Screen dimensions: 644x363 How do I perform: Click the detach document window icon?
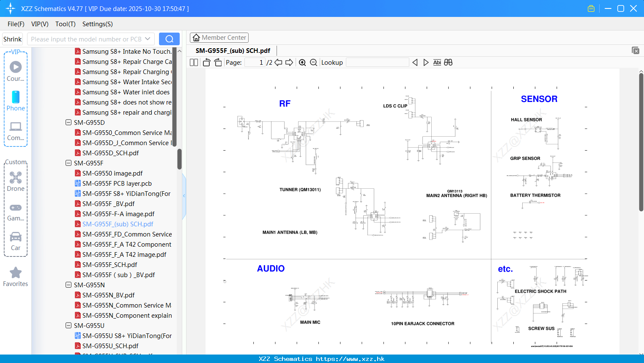tap(636, 50)
